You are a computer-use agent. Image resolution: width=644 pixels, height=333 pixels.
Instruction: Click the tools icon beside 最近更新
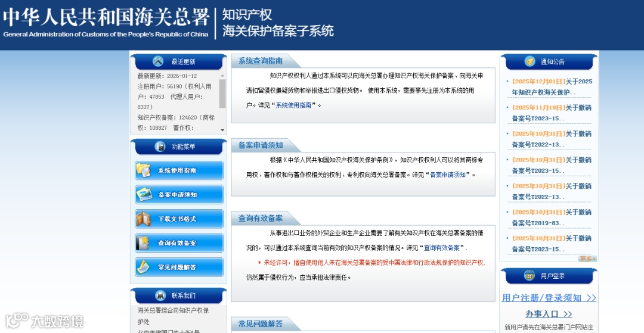point(157,61)
